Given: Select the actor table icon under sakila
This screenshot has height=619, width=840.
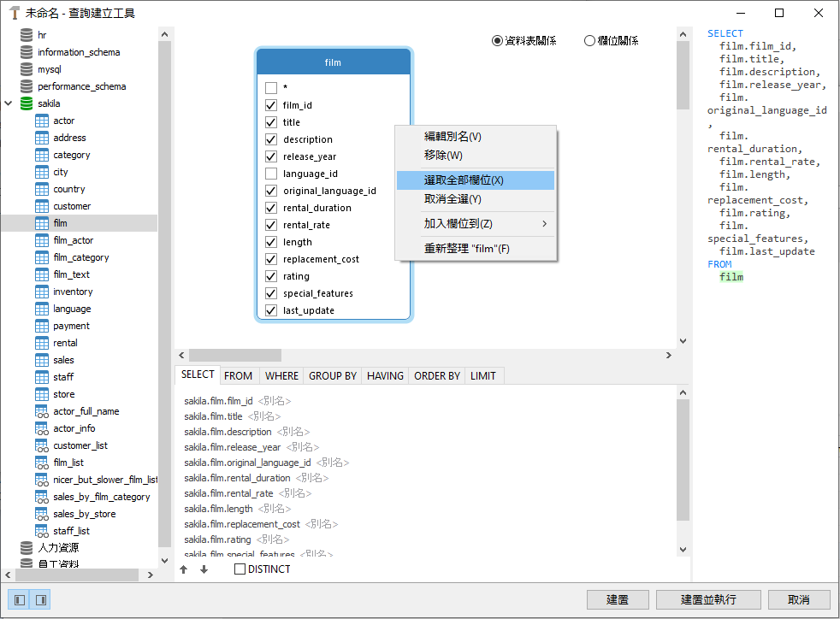Looking at the screenshot, I should point(42,121).
